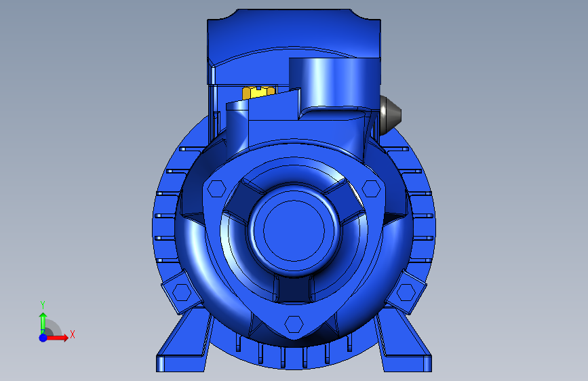Select the gray conical cable gland plug
Screen dimensions: 588x381
tap(391, 114)
